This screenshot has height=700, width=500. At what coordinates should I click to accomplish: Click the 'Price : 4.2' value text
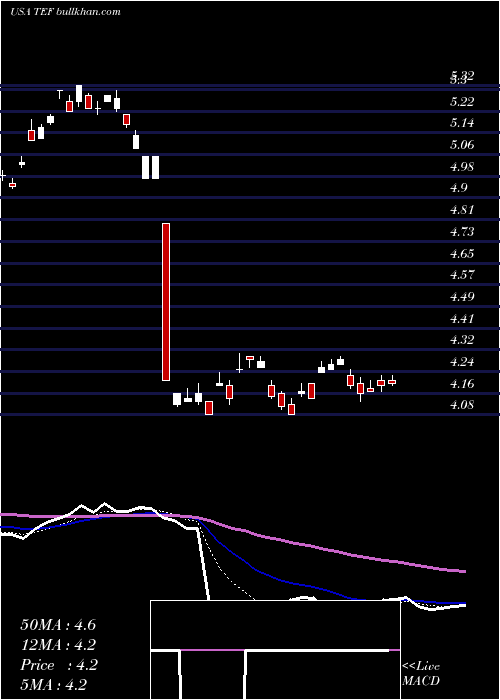[58, 665]
